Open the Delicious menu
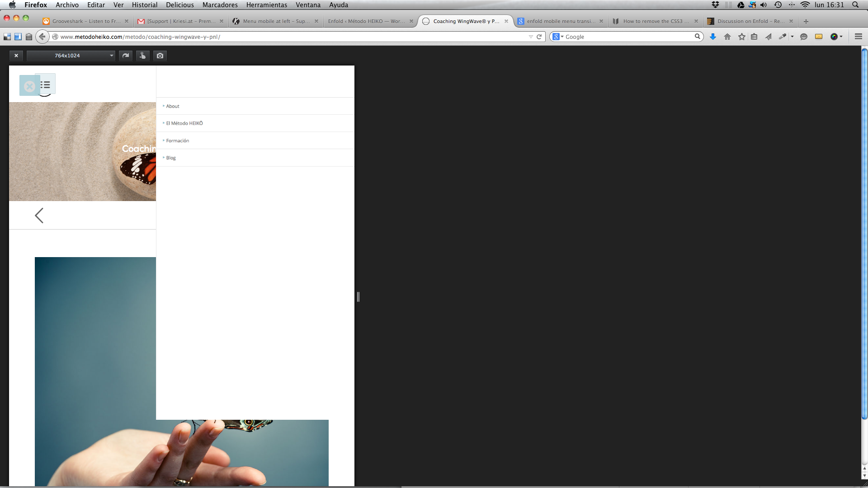 click(180, 5)
